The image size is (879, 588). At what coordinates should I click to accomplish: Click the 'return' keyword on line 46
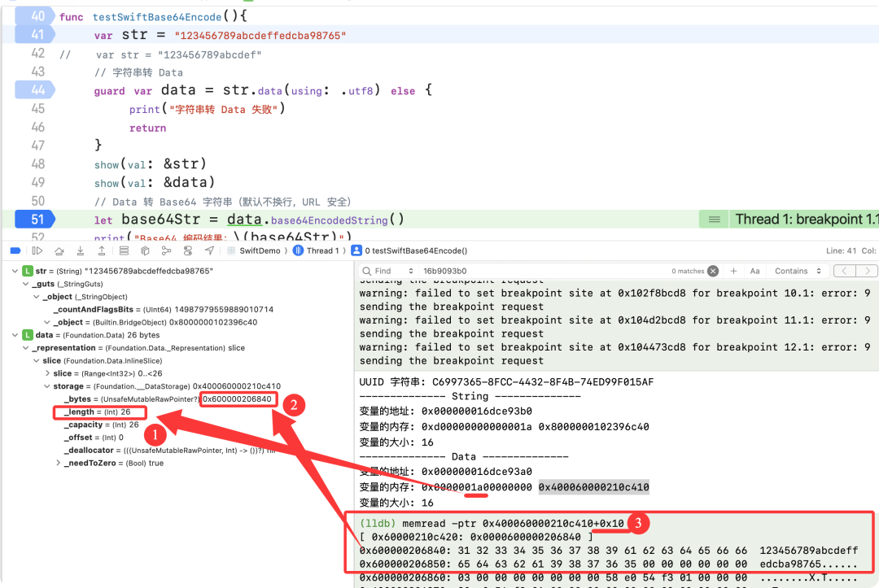(147, 128)
